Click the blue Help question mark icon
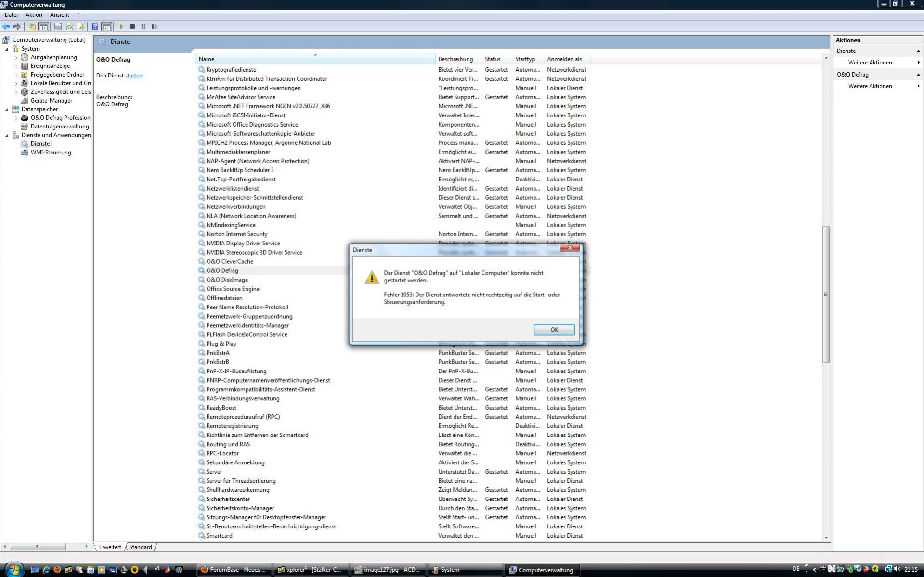The width and height of the screenshot is (924, 577). coord(95,26)
